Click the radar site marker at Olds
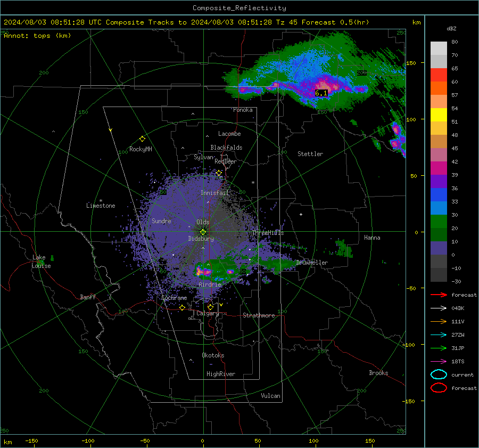Image resolution: width=479 pixels, height=448 pixels. click(203, 232)
